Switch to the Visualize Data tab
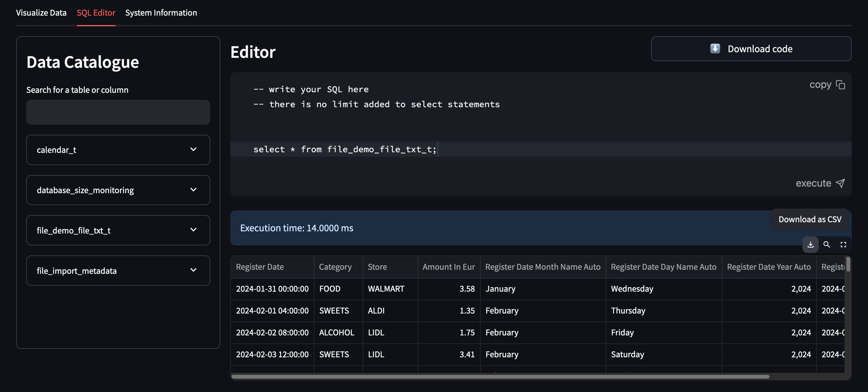The image size is (868, 392). 41,13
